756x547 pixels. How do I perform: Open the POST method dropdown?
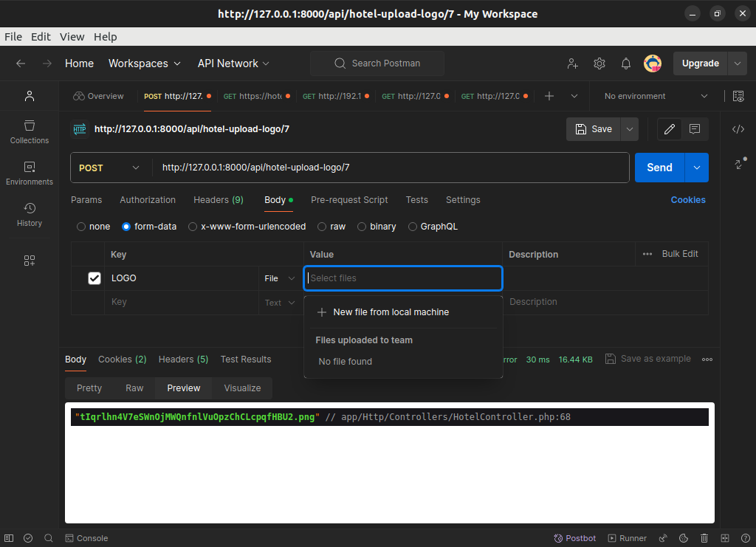pyautogui.click(x=109, y=168)
